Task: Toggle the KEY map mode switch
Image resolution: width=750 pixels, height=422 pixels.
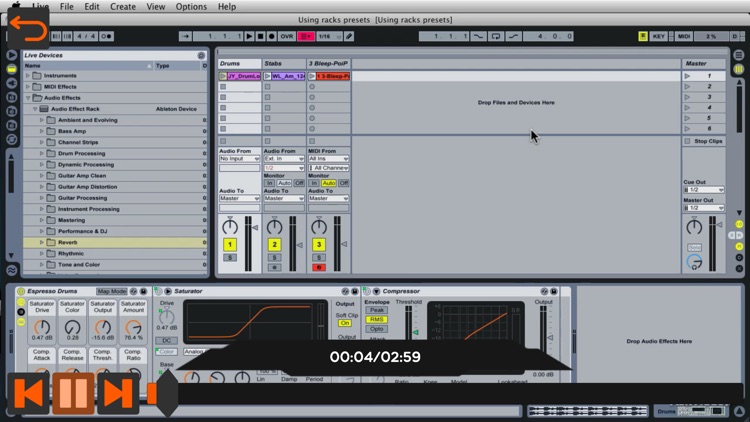Action: click(659, 36)
